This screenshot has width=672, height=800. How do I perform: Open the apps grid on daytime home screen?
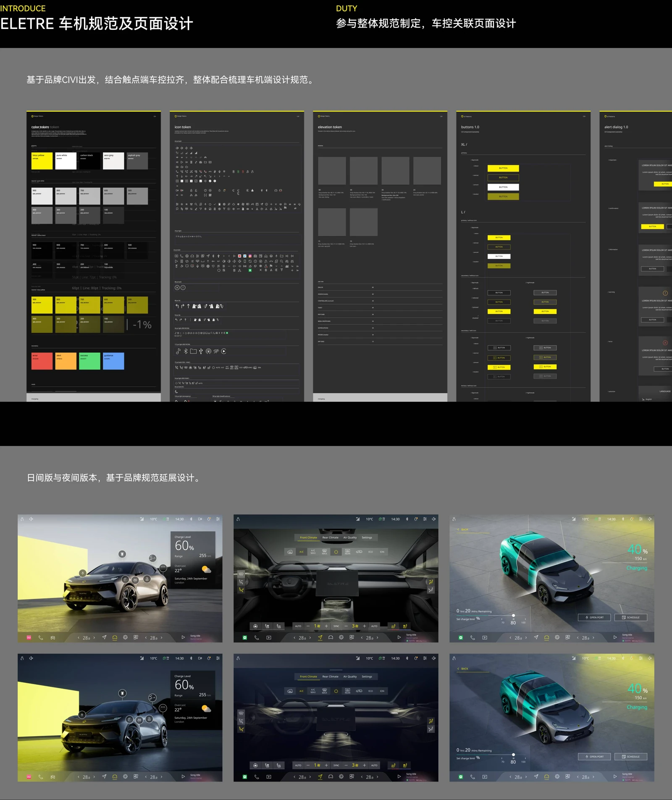(136, 637)
